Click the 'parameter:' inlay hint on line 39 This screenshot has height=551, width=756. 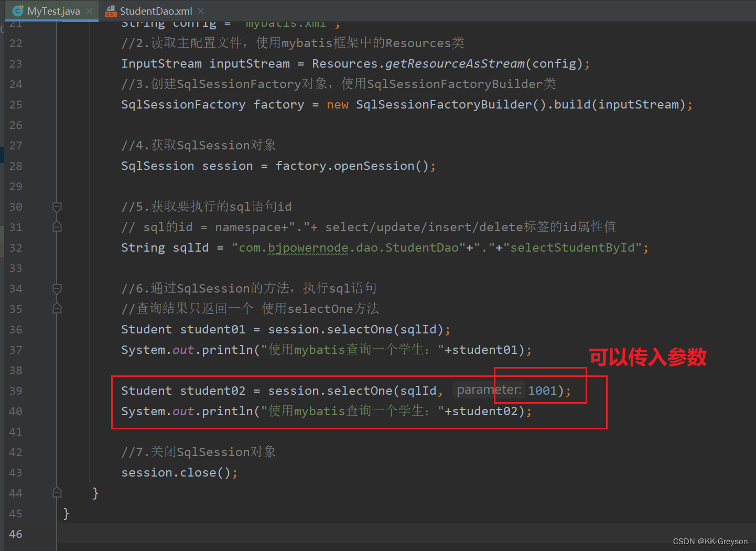point(489,390)
